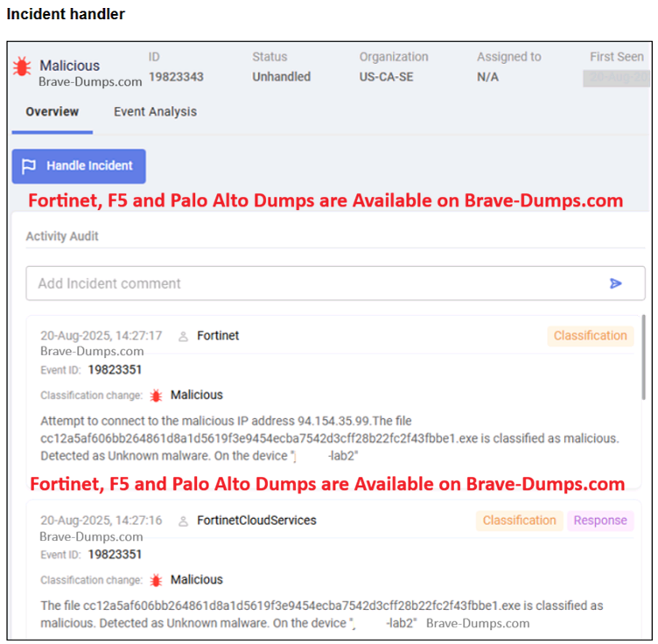Open the Event Analysis tab

155,112
